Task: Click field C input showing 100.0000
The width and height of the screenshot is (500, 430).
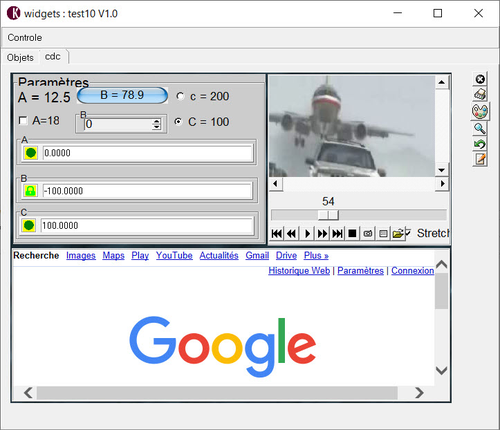Action: coord(147,225)
